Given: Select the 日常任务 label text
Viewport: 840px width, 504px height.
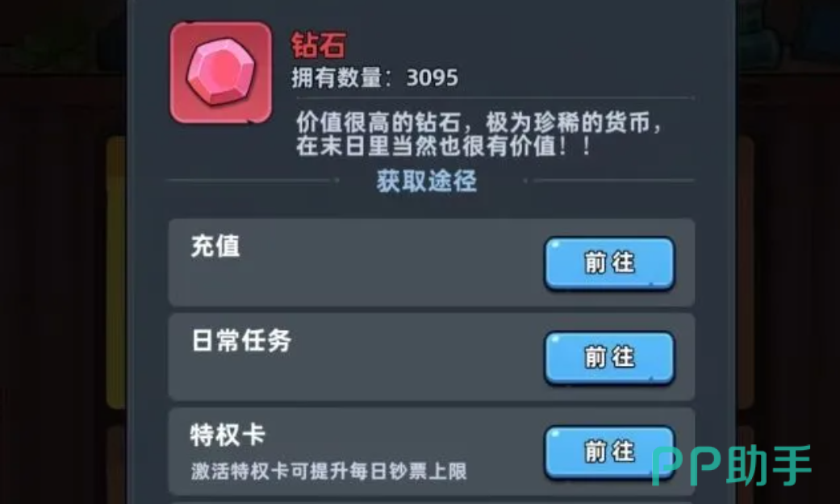Looking at the screenshot, I should coord(241,340).
